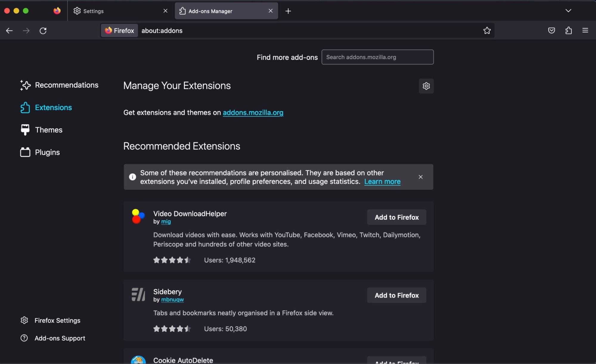596x364 pixels.
Task: Reload the current page
Action: coord(43,30)
